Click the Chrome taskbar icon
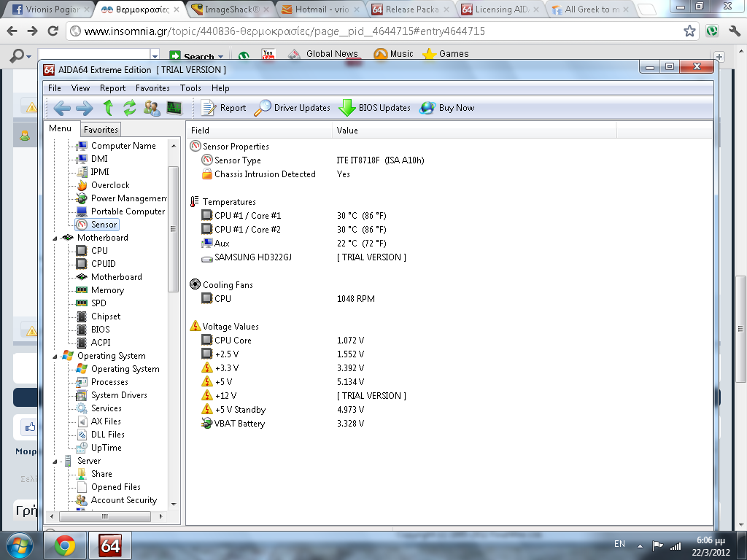 click(65, 545)
